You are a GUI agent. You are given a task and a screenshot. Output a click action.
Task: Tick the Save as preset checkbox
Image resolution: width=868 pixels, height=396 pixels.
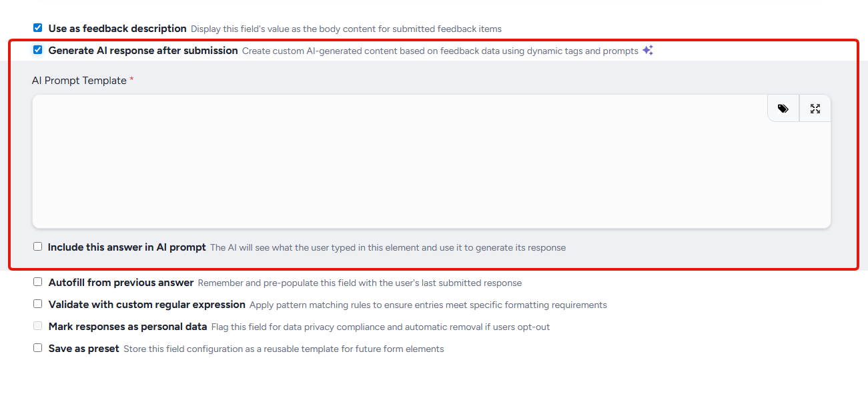point(38,348)
